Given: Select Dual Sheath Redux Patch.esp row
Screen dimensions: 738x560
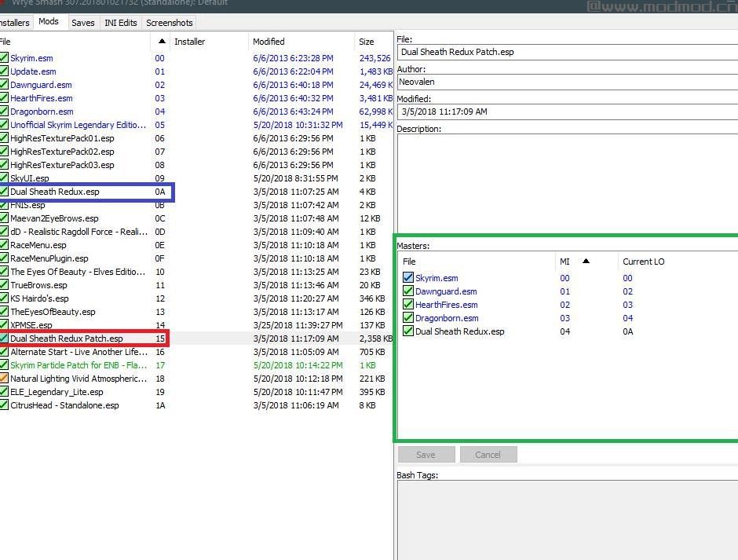Looking at the screenshot, I should (x=196, y=339).
